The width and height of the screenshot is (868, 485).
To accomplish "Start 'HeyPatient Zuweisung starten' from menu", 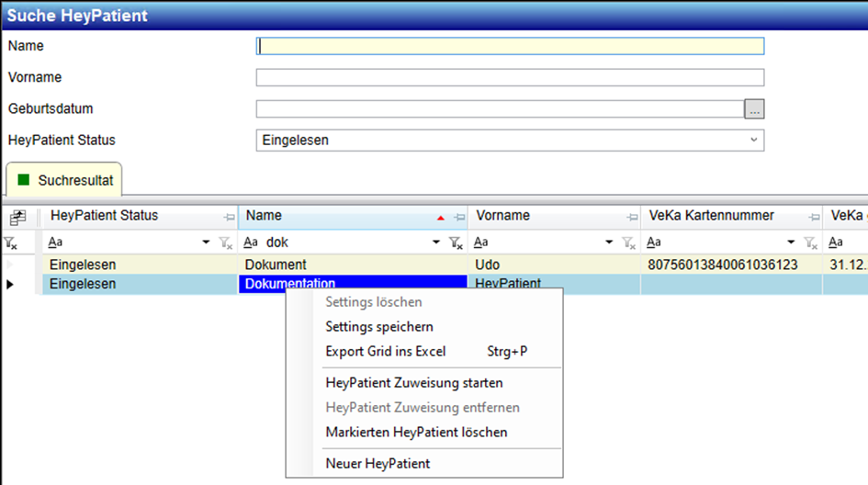I will (x=414, y=383).
